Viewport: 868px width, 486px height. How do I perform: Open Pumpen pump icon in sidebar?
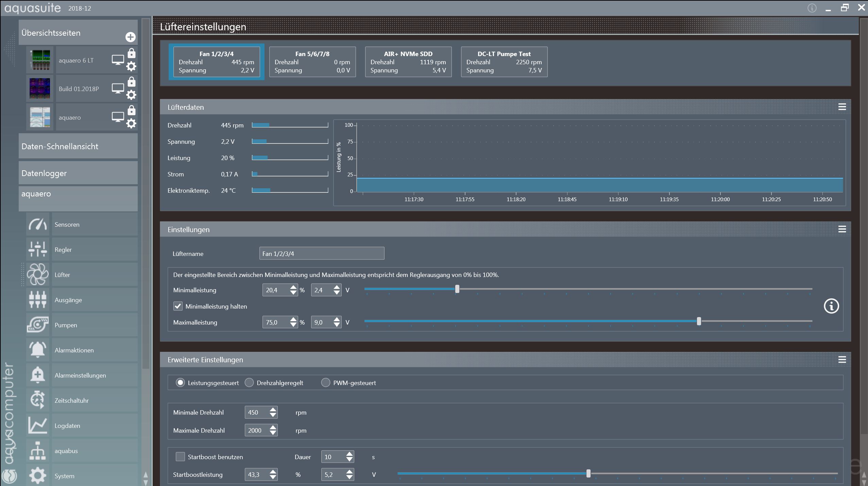click(x=38, y=325)
